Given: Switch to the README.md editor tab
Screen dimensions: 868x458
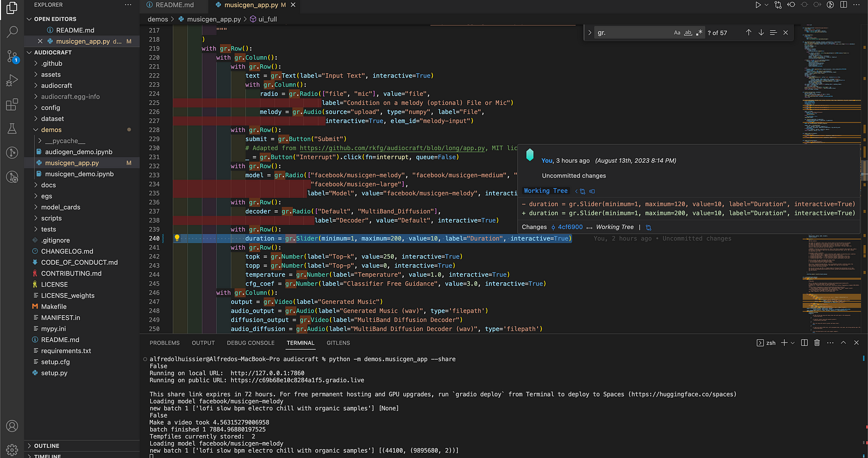Looking at the screenshot, I should pos(174,5).
